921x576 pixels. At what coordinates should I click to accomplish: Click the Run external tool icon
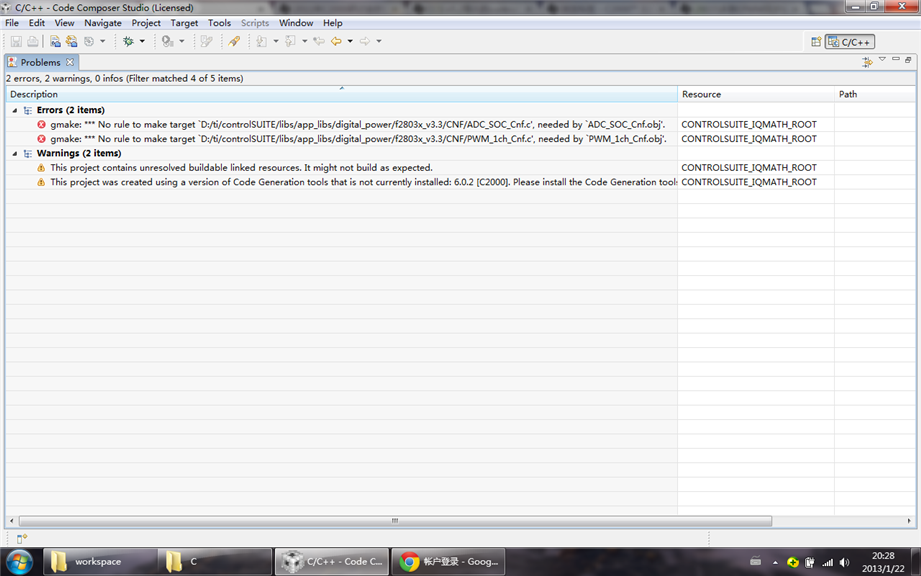(x=168, y=41)
